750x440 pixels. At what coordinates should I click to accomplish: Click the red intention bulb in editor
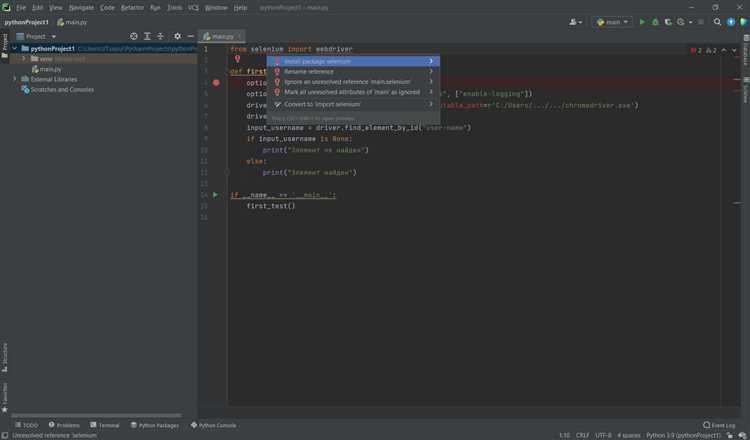tap(237, 59)
